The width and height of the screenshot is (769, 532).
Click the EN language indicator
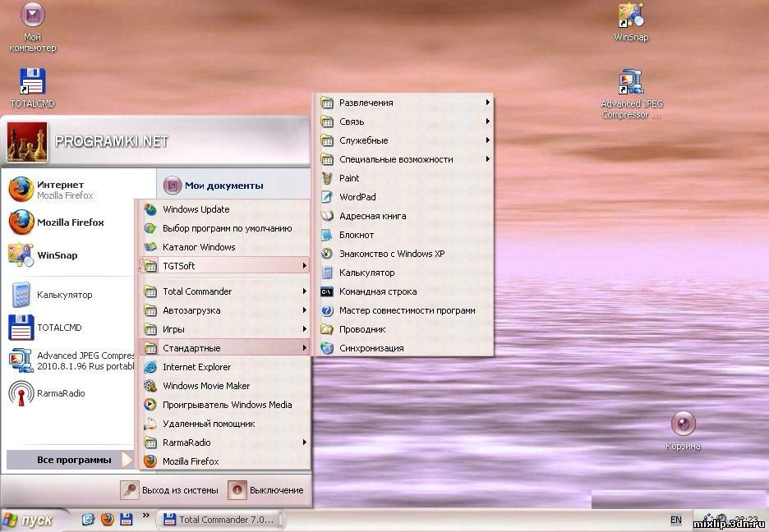pyautogui.click(x=676, y=520)
